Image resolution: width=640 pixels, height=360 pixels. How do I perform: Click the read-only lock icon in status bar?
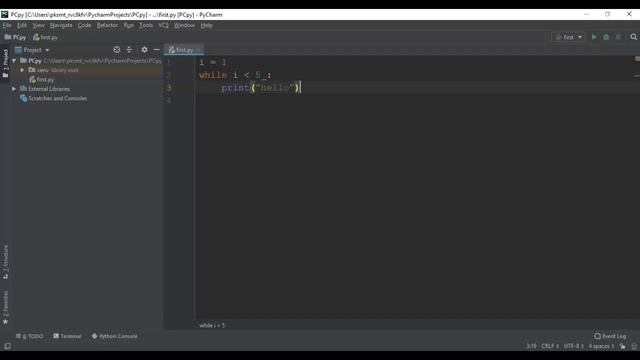point(622,346)
